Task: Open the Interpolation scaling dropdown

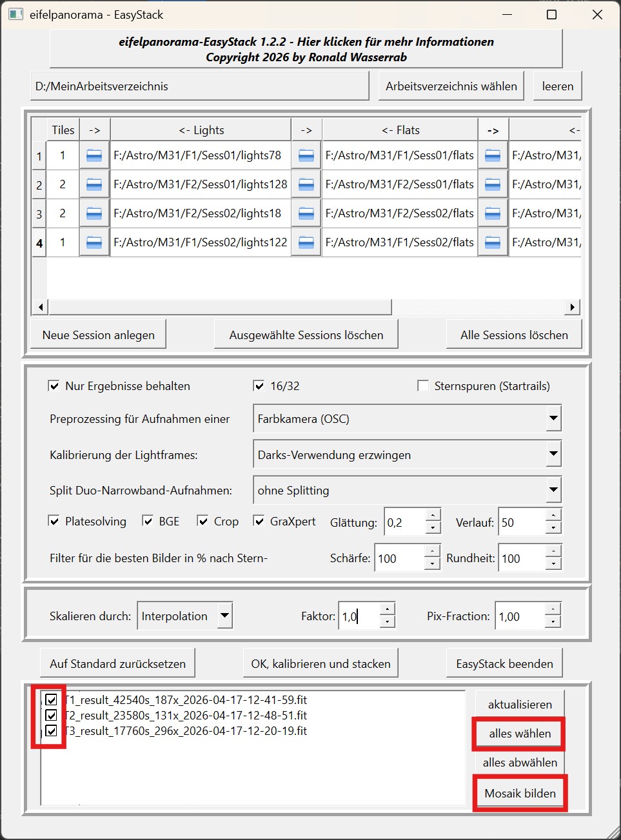Action: [224, 616]
